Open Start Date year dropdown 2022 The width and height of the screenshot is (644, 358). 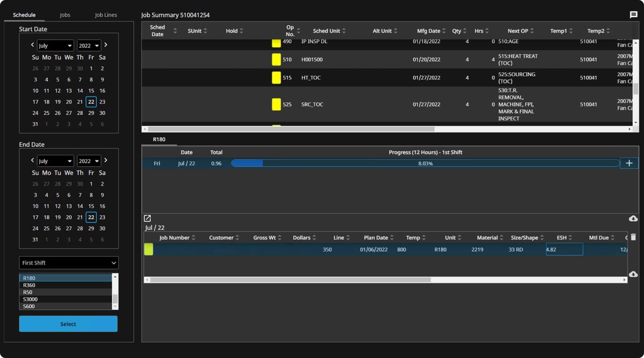coord(89,46)
